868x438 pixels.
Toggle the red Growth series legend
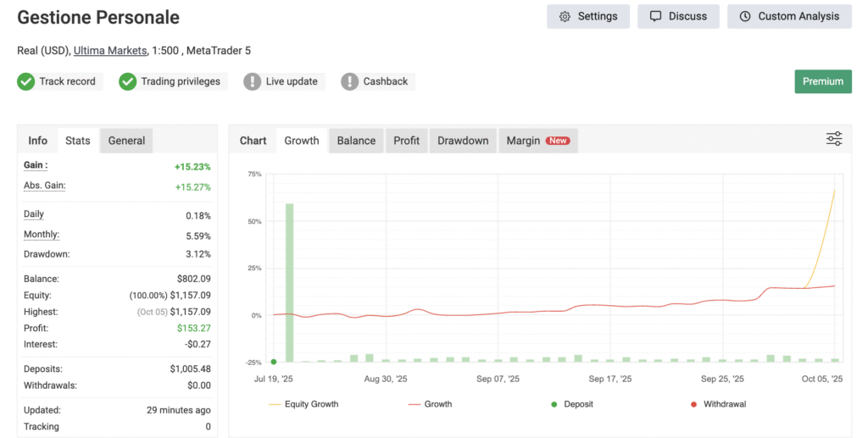(429, 404)
